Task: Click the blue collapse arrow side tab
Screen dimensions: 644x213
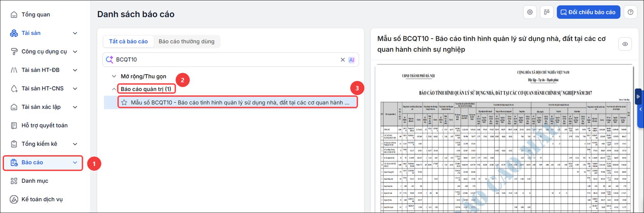Action: (x=641, y=109)
